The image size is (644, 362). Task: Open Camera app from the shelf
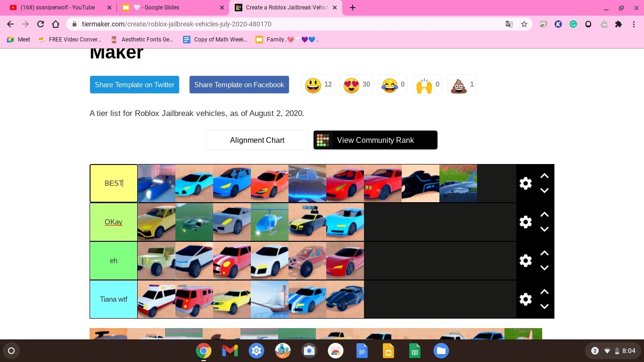pos(309,351)
